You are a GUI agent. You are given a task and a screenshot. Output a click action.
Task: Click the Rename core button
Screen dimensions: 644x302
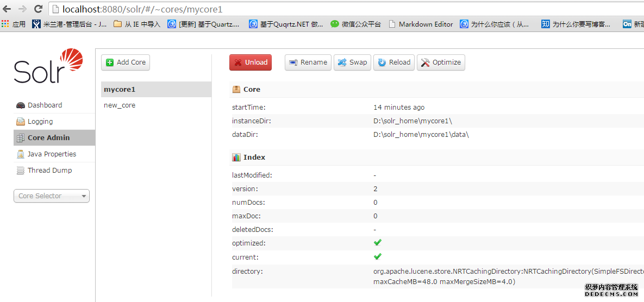point(308,62)
